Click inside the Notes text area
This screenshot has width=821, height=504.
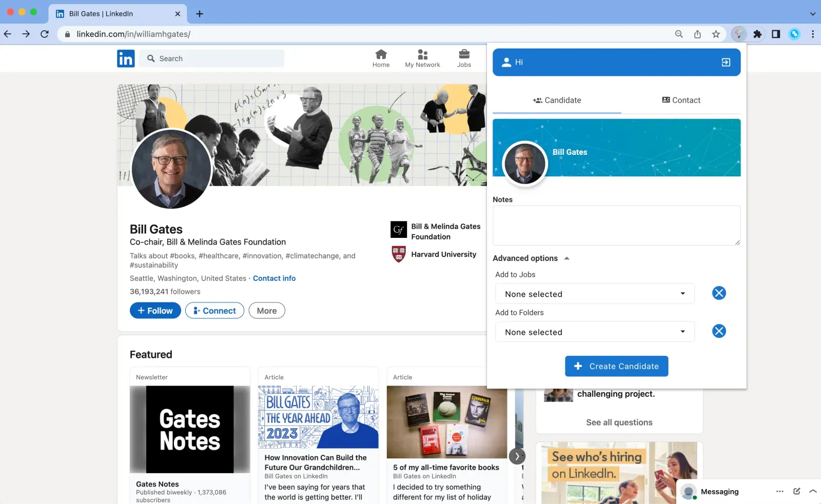tap(616, 225)
